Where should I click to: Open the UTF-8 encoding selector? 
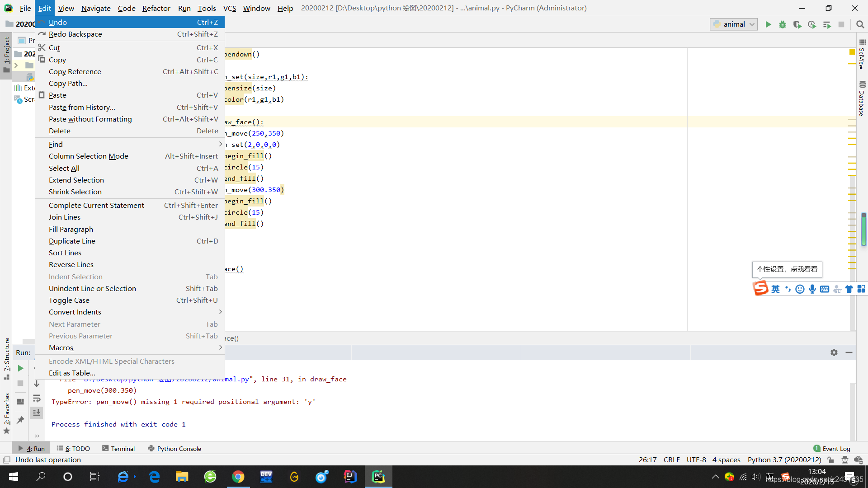pyautogui.click(x=696, y=460)
